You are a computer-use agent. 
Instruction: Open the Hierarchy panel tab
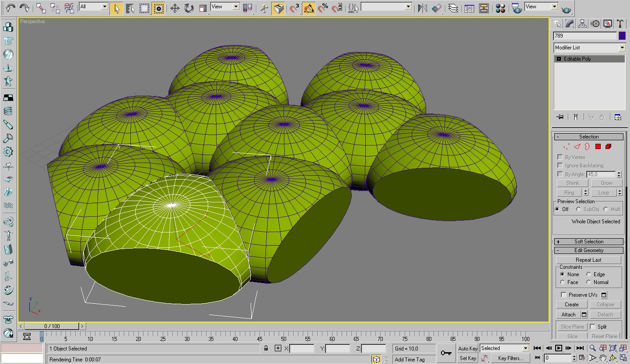582,24
